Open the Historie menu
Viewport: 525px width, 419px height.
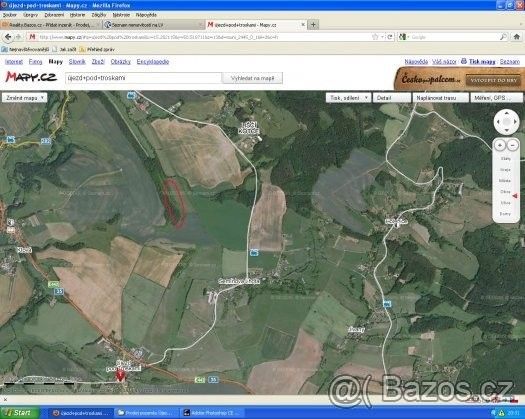tap(77, 15)
